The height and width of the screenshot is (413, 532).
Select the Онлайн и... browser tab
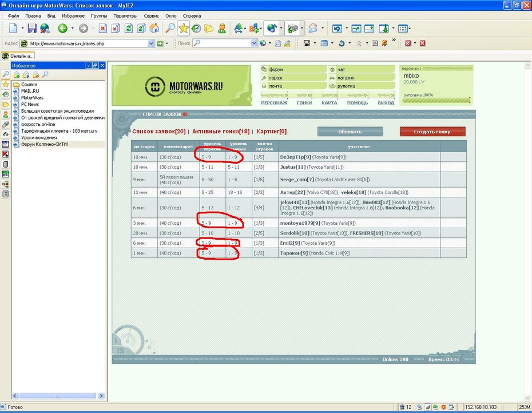coord(18,56)
